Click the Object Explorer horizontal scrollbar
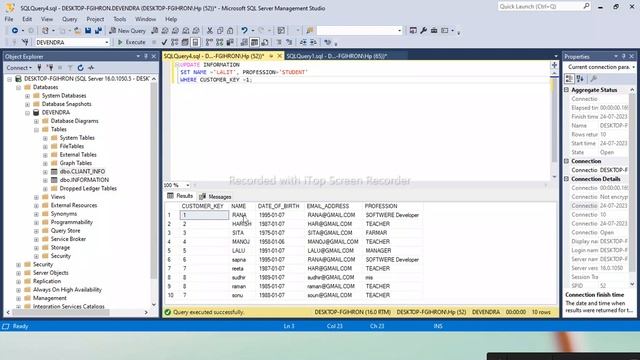Screen dimensions: 640x360 point(61,313)
